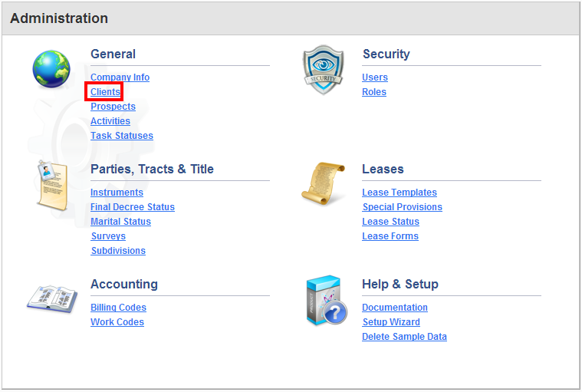Viewport: 582px width, 392px height.
Task: Open the Users security page
Action: [x=375, y=77]
